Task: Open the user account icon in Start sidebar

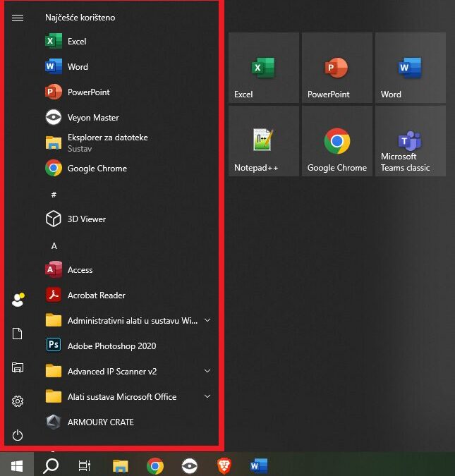Action: click(x=18, y=300)
